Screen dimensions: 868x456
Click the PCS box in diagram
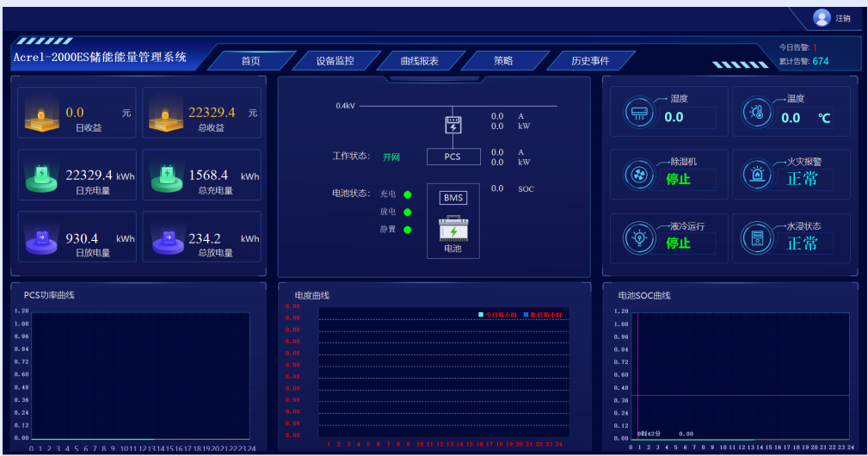452,157
